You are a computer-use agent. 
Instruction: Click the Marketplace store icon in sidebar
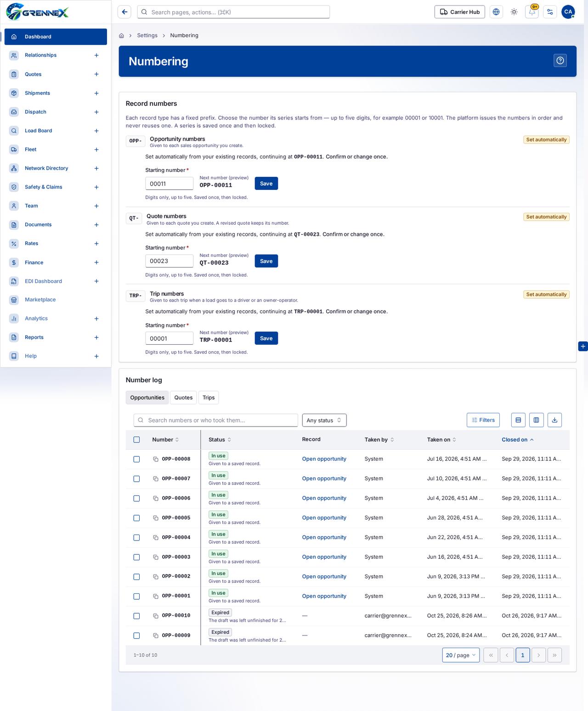[14, 300]
